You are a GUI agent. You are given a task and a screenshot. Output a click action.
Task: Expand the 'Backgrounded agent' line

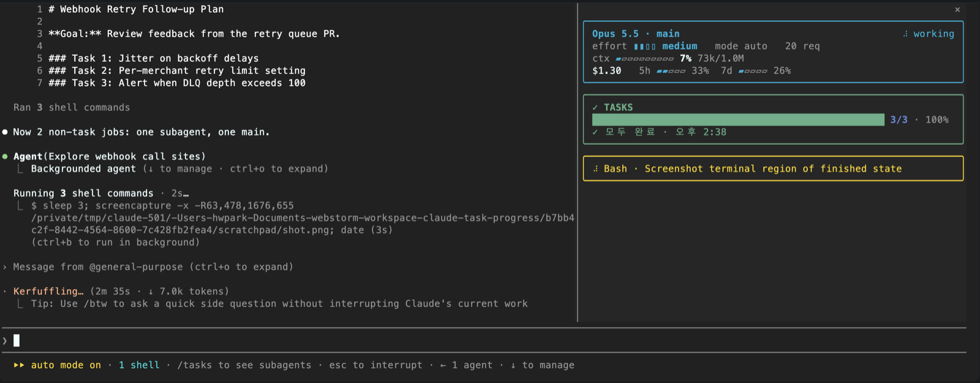179,169
